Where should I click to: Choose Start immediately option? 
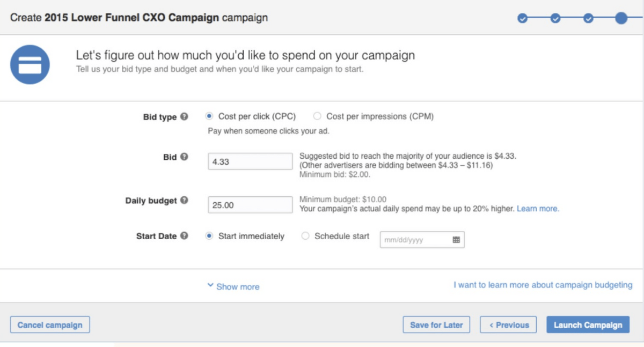(x=209, y=236)
